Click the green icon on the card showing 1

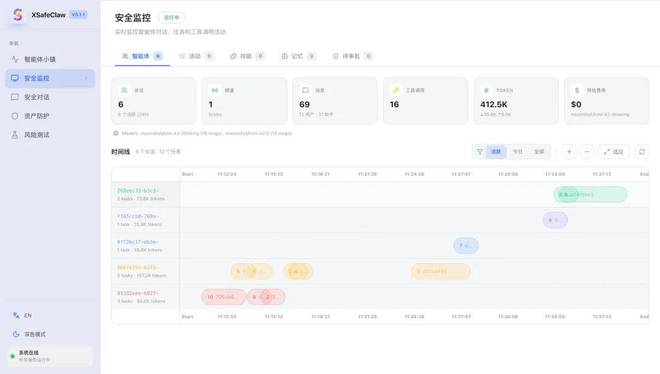tap(214, 90)
